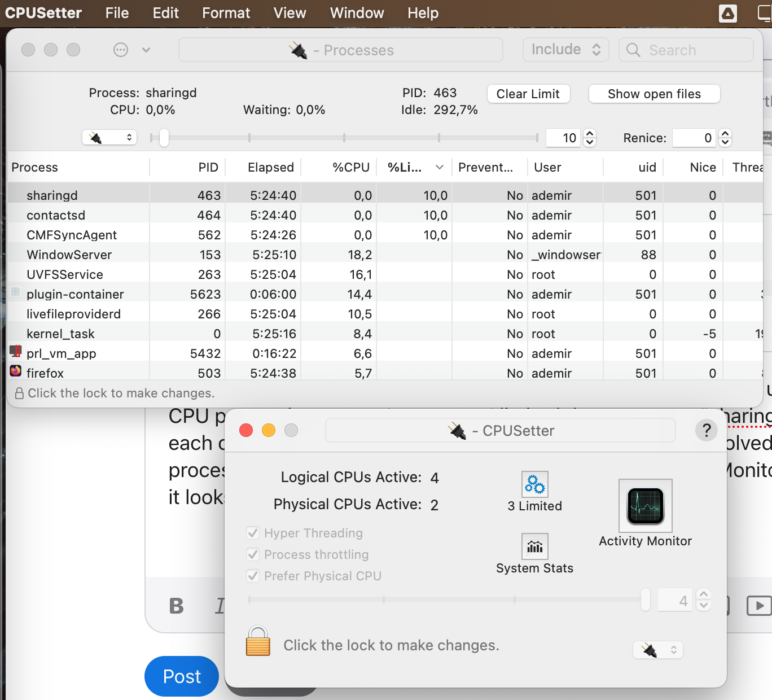Select the prl_vm_app process name

click(x=61, y=353)
